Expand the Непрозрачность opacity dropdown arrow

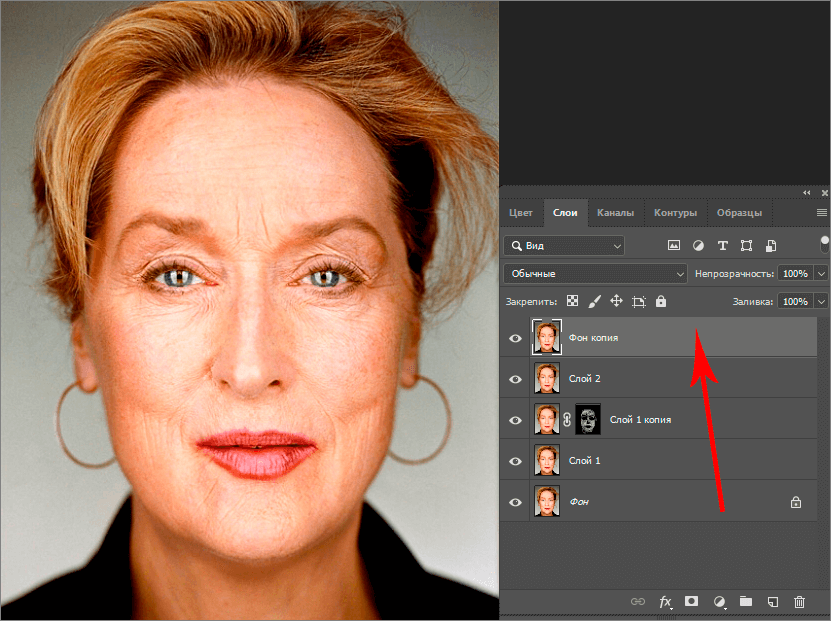(822, 273)
